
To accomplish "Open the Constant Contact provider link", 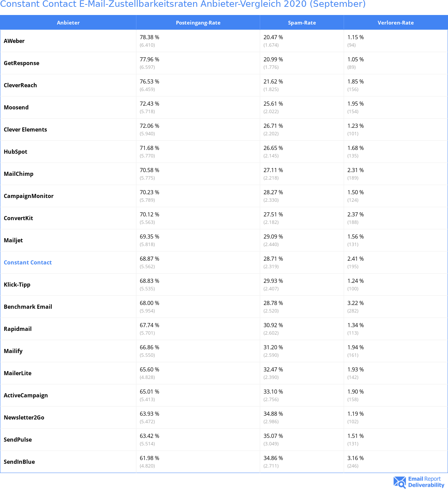I will pyautogui.click(x=28, y=262).
